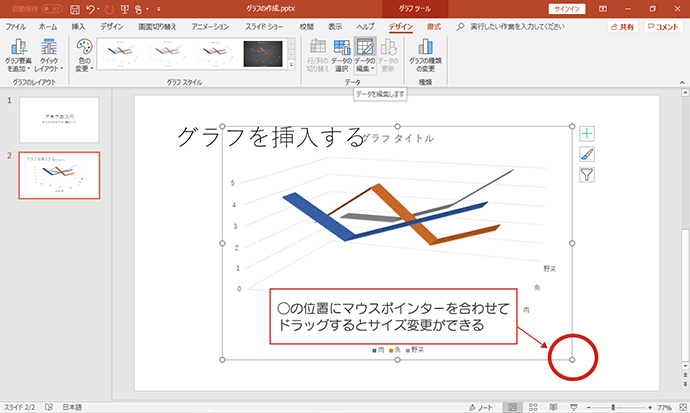Click the green plus chart elements button
Image resolution: width=690 pixels, height=413 pixels.
click(587, 133)
